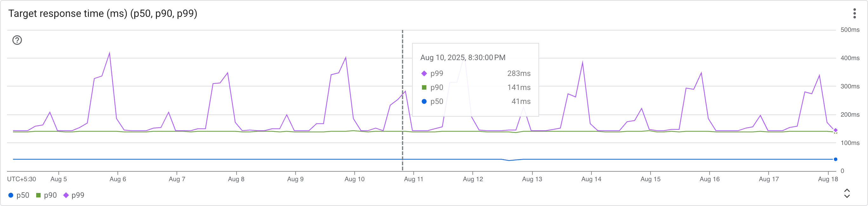Click the 283ms p99 value in the tooltip
Screen dimensions: 868x206
(x=519, y=73)
